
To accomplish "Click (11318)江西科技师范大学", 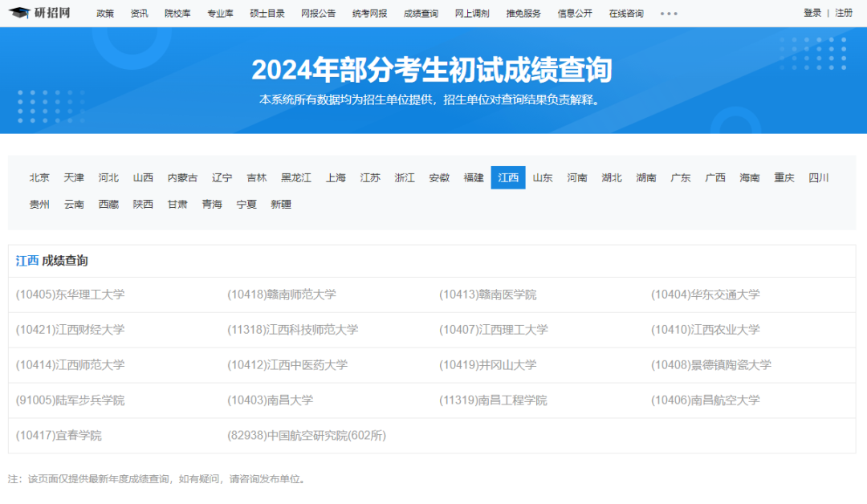I will [293, 330].
